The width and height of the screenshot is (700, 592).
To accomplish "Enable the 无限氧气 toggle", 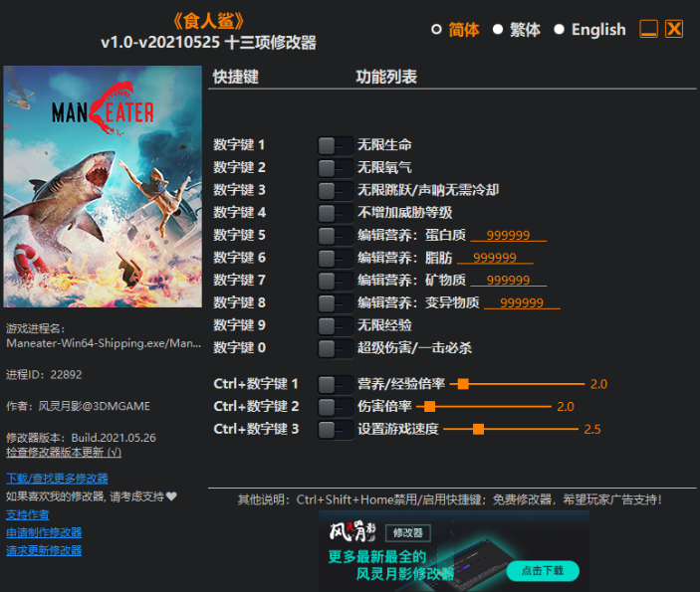I will (x=336, y=168).
